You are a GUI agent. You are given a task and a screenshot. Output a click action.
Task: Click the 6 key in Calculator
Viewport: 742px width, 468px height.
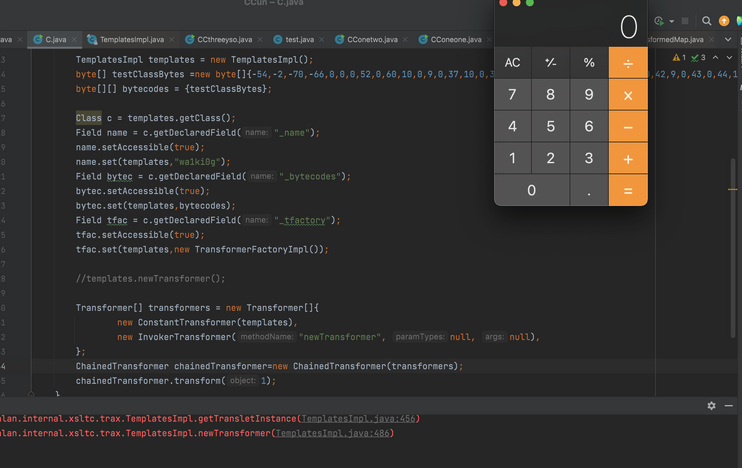pos(589,126)
